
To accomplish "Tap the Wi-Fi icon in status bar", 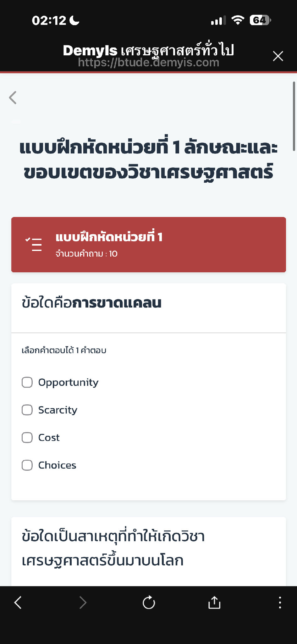I will click(x=238, y=20).
